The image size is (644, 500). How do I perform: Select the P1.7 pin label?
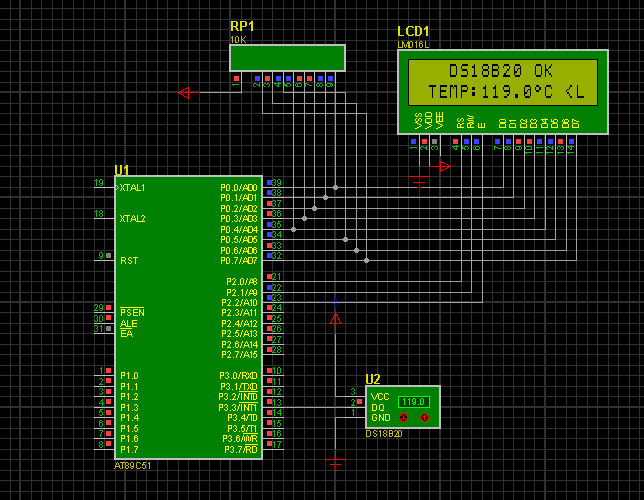point(129,449)
